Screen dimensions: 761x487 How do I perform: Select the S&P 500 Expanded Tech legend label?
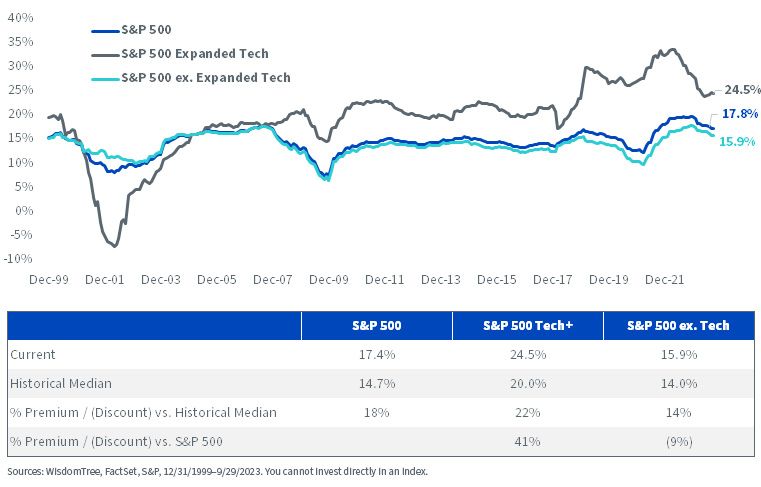point(195,53)
